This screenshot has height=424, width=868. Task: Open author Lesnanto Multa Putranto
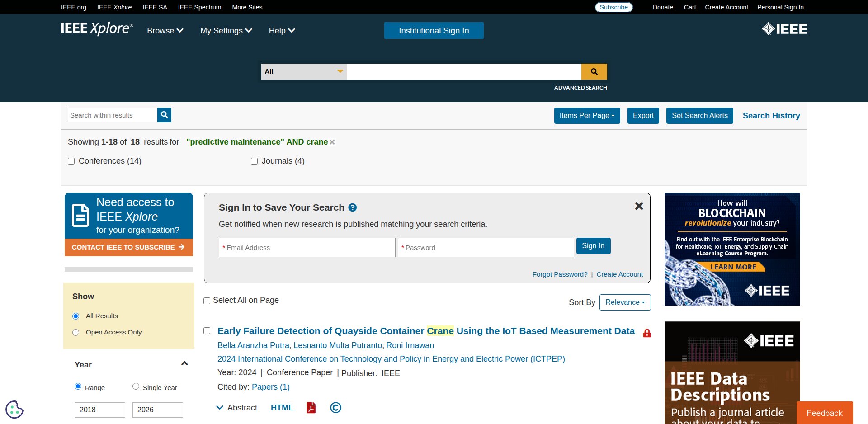[338, 345]
